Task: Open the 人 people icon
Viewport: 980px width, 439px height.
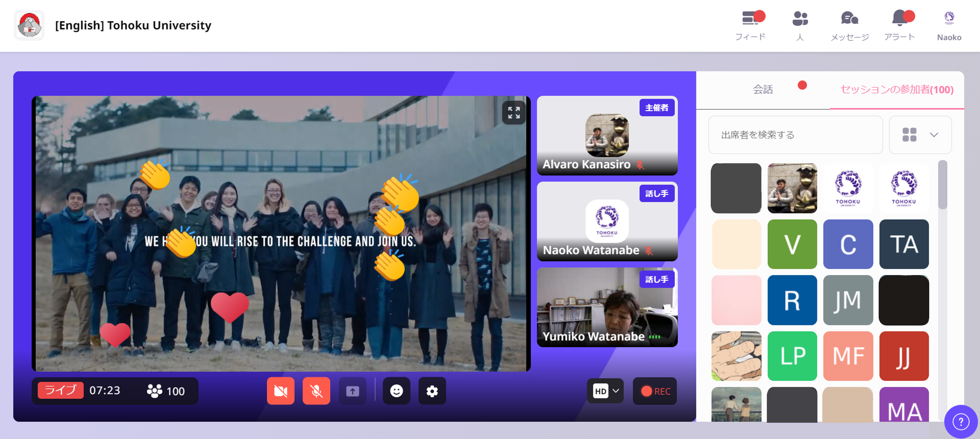Action: pyautogui.click(x=800, y=25)
